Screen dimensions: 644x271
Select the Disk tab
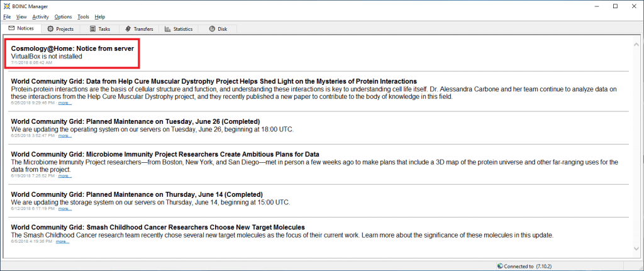(x=218, y=29)
